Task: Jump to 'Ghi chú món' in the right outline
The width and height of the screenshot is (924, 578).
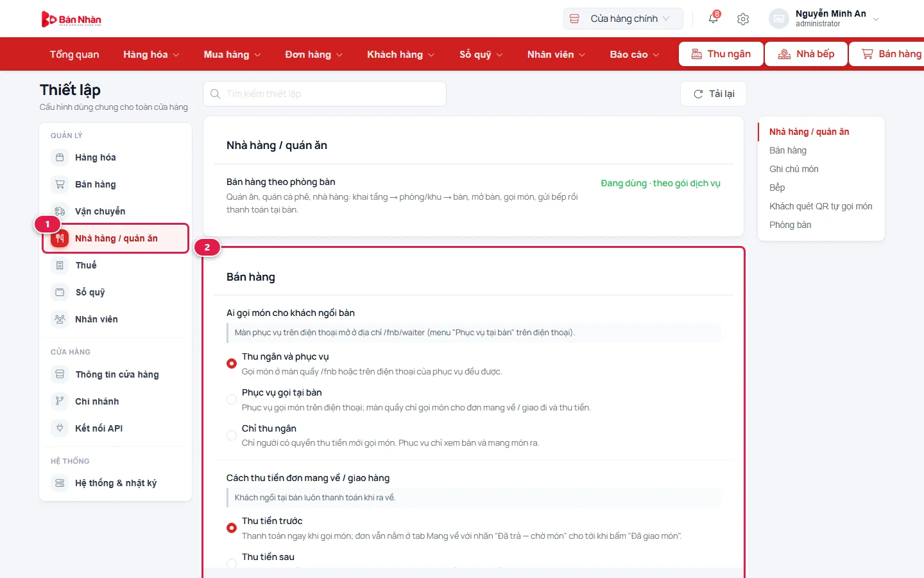Action: (794, 169)
